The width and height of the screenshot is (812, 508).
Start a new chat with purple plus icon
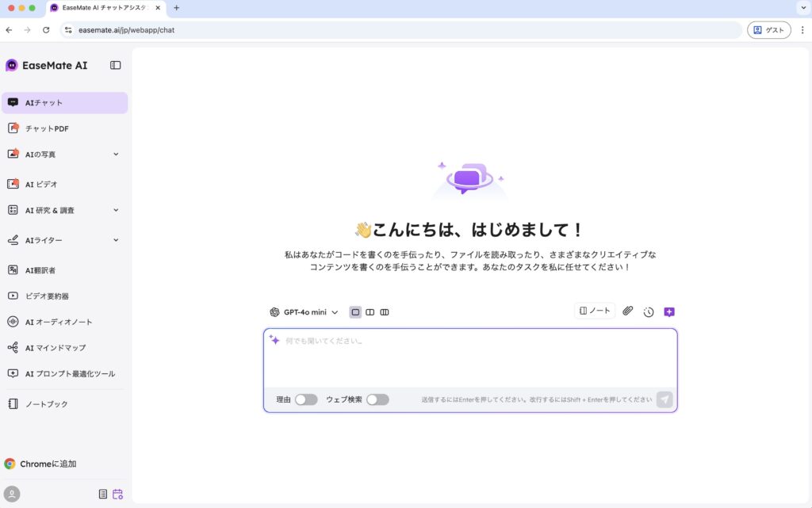[669, 312]
